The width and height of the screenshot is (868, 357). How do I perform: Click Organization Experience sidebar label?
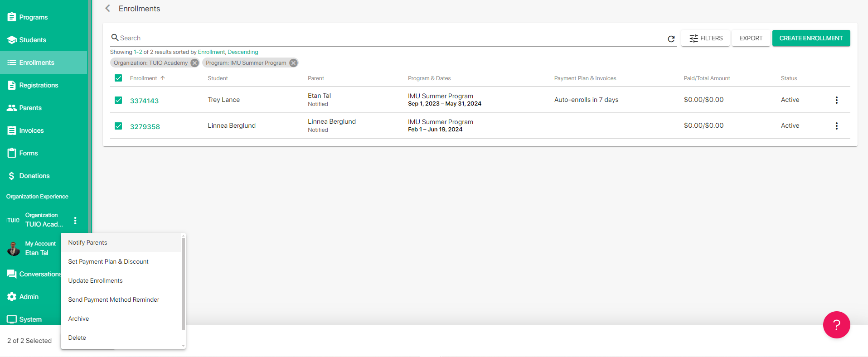(x=37, y=197)
